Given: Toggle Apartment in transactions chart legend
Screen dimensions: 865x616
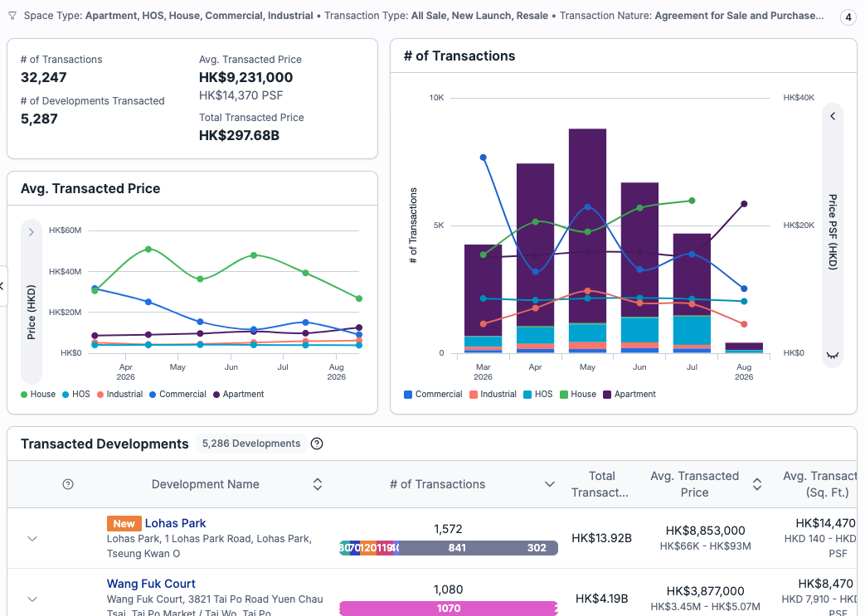Looking at the screenshot, I should 629,395.
